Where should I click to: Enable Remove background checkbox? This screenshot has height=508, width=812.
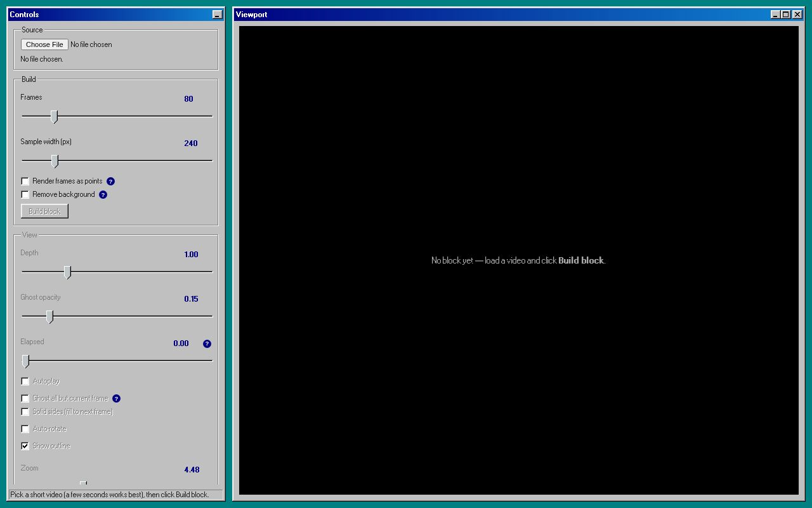(25, 195)
